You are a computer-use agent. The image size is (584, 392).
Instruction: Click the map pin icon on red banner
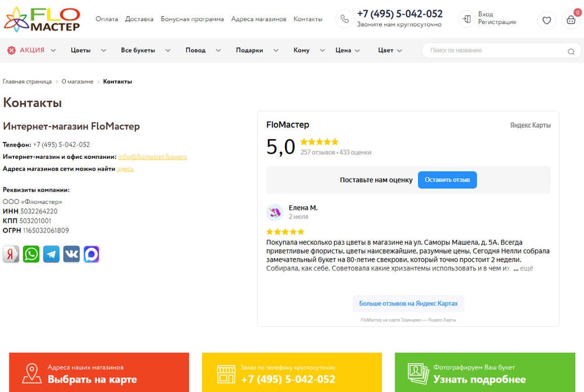click(32, 373)
